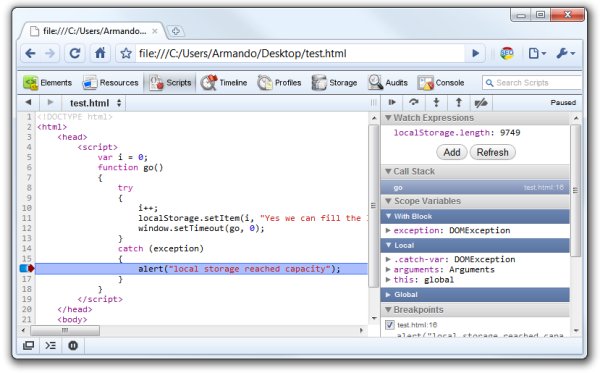The width and height of the screenshot is (600, 373).
Task: Toggle pause on exceptions button
Action: pos(73,345)
